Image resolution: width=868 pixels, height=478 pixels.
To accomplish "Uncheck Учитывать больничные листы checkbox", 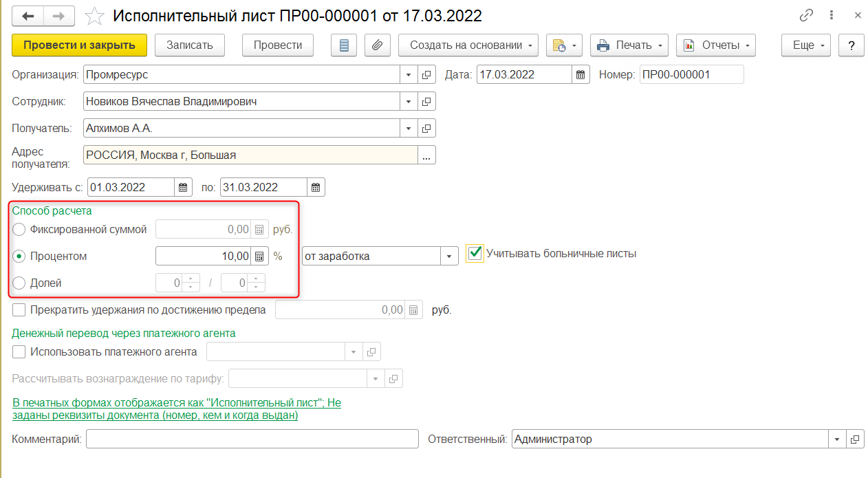I will 475,253.
